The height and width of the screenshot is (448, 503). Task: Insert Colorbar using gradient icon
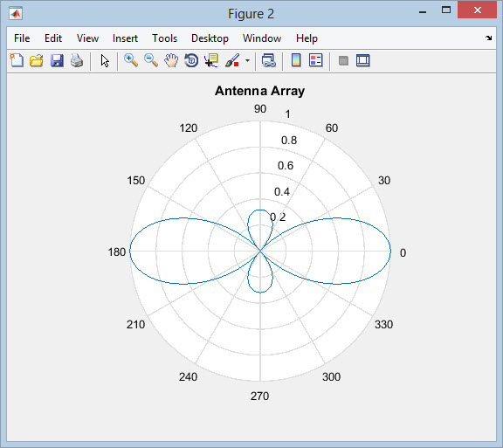point(296,60)
